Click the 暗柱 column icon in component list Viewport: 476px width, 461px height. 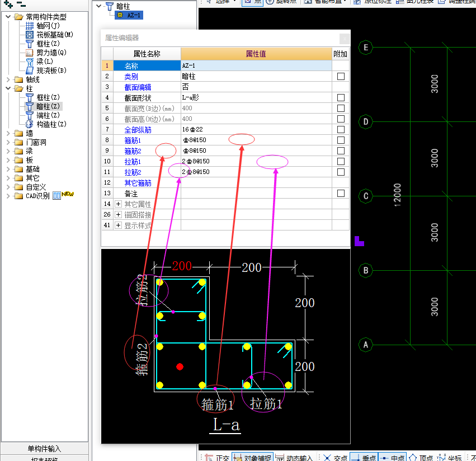click(109, 6)
